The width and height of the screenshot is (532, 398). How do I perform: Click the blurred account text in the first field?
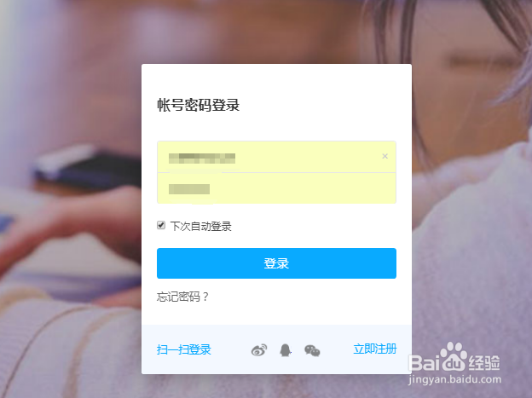coord(202,159)
